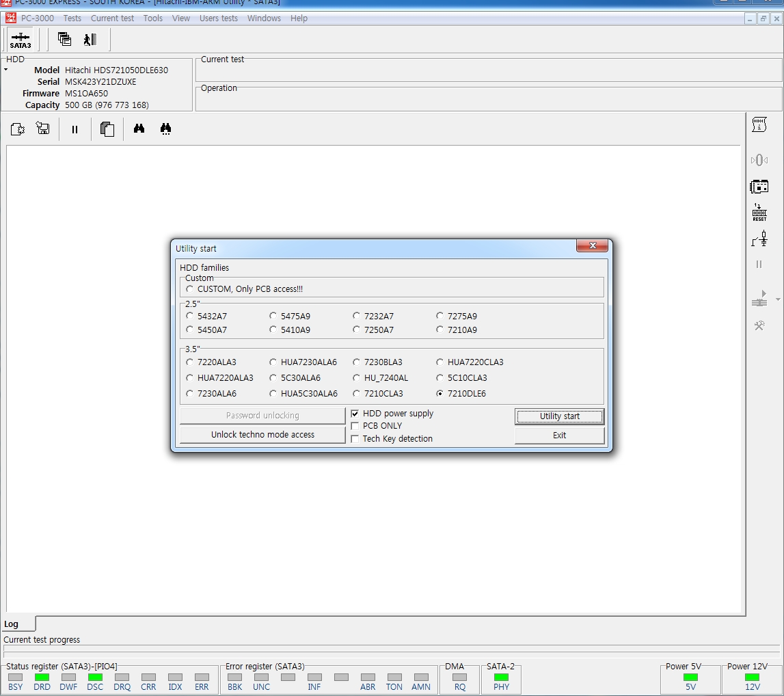Click the Password unlocking button
This screenshot has height=696, width=784.
262,416
